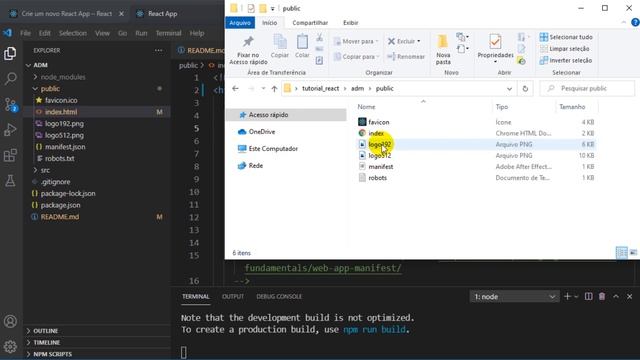Click Fixar no Acesso rápido pin icon
640x360 pixels.
248,42
